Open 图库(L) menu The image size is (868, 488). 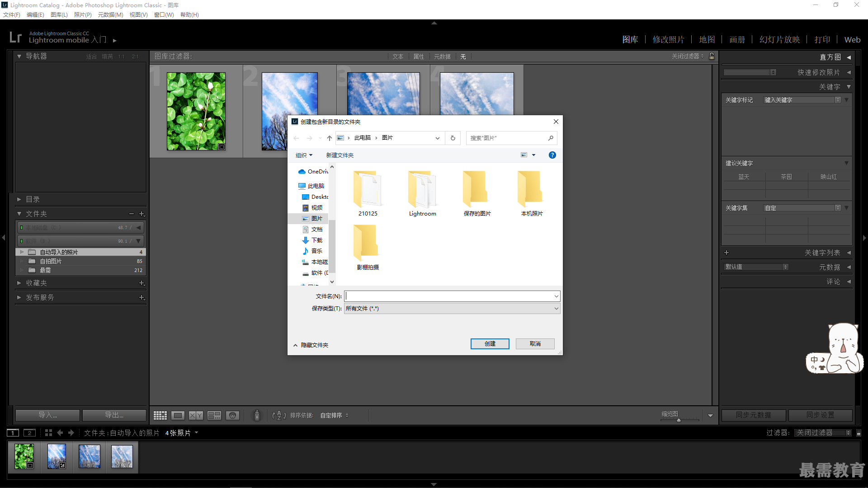(59, 14)
